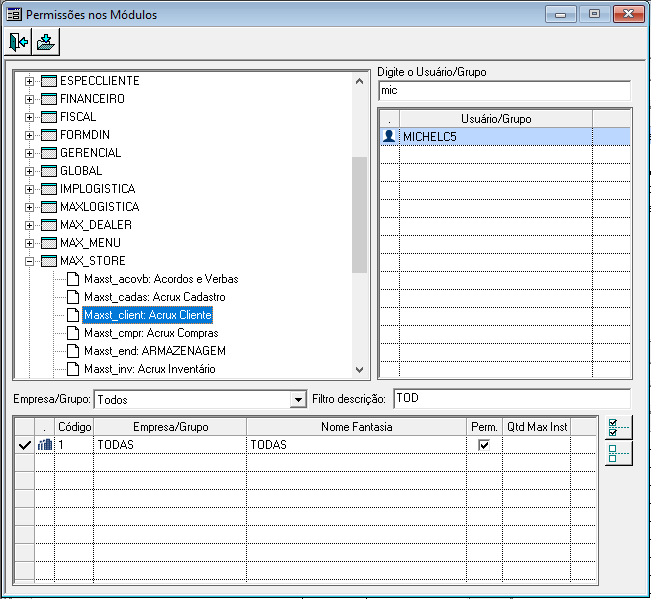Screen dimensions: 651x599
Task: Click the GERENCIAL module folder icon
Action: [x=49, y=153]
